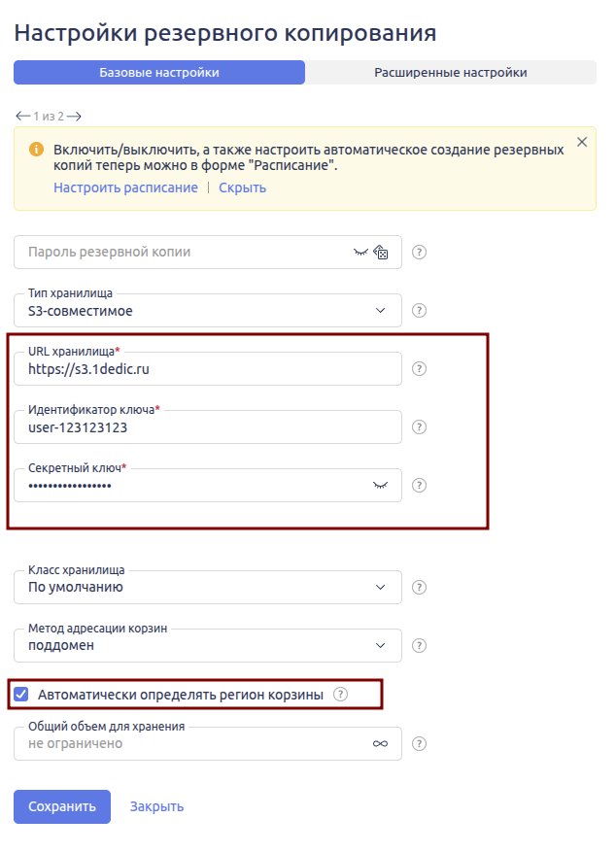
Task: Expand the storage type dropdown
Action: (x=380, y=311)
